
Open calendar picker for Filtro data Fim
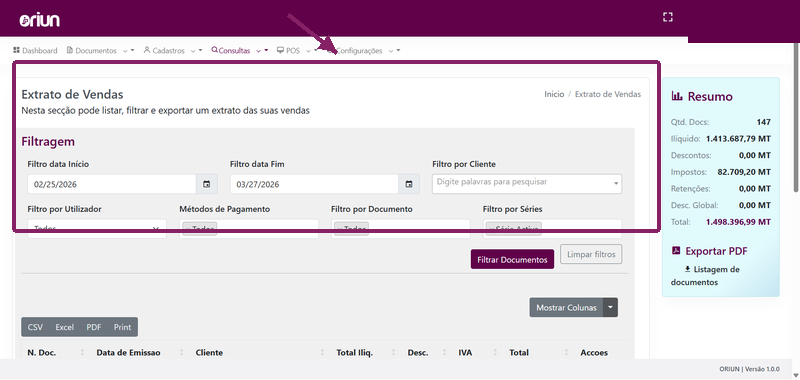(x=409, y=184)
